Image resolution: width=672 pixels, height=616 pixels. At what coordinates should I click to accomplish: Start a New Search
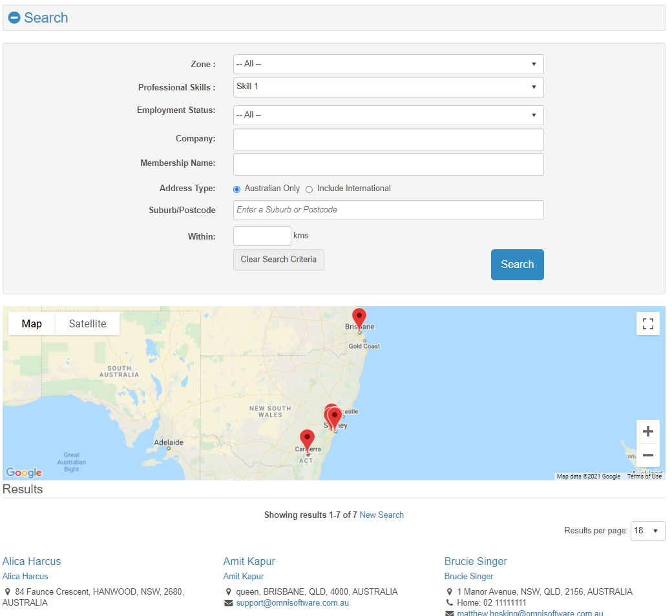pos(381,515)
